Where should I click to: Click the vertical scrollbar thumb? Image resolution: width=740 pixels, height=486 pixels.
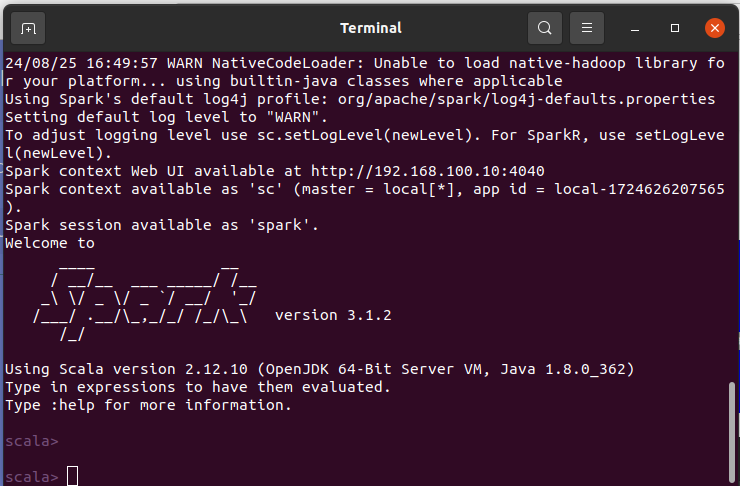pos(733,423)
